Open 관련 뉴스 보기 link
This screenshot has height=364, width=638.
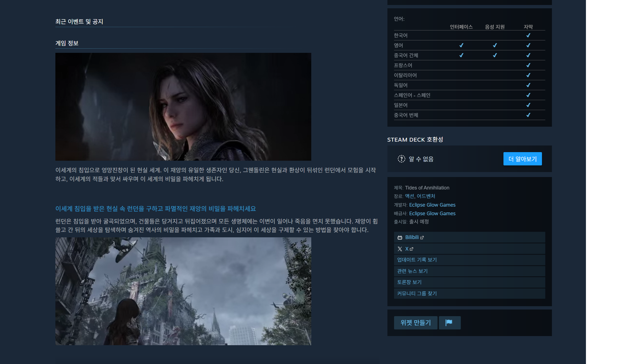412,271
